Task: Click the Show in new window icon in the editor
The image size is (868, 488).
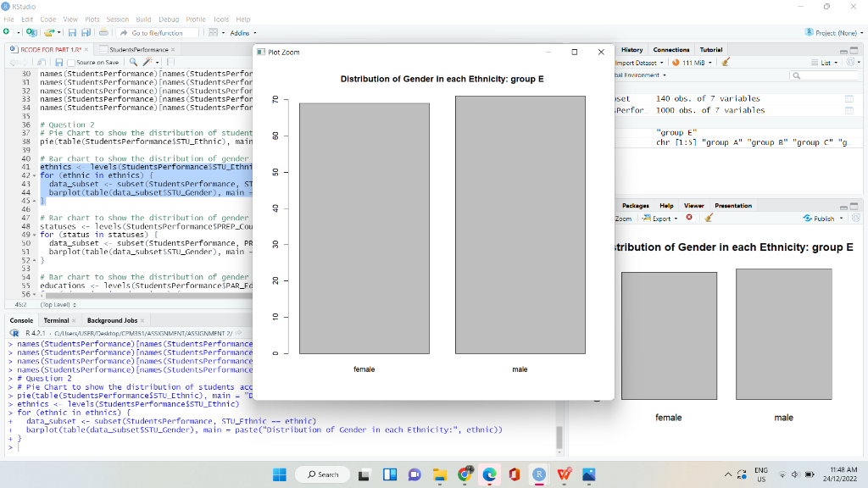Action: click(42, 63)
